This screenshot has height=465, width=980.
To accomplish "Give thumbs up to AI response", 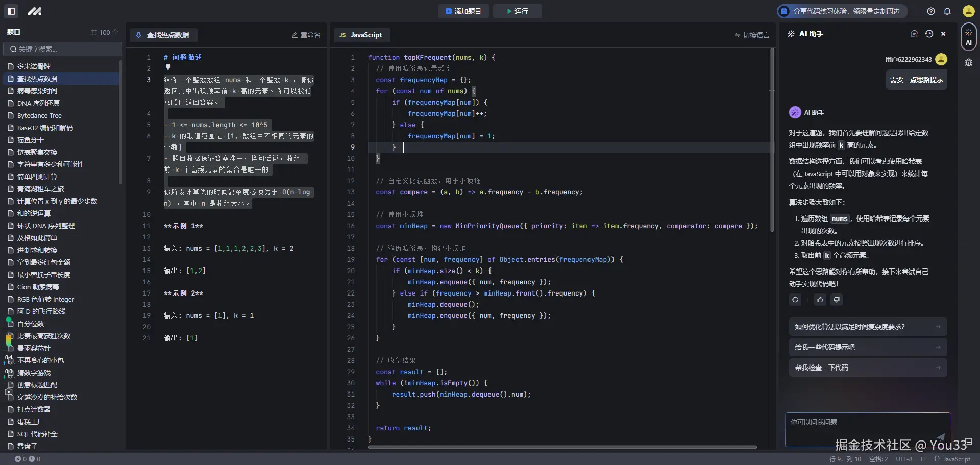I will coord(820,300).
